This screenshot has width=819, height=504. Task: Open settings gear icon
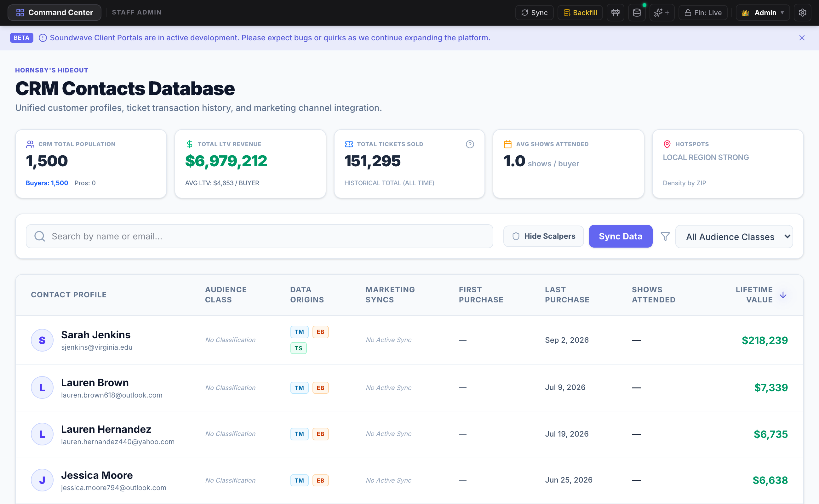click(802, 13)
